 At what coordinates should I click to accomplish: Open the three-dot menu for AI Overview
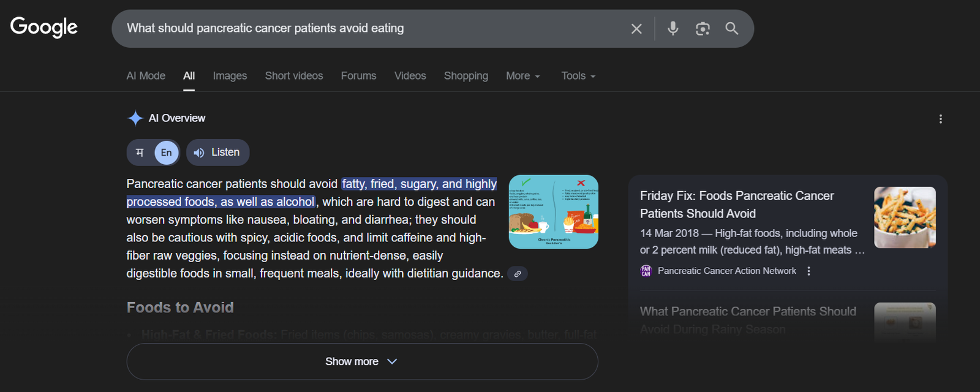tap(940, 119)
